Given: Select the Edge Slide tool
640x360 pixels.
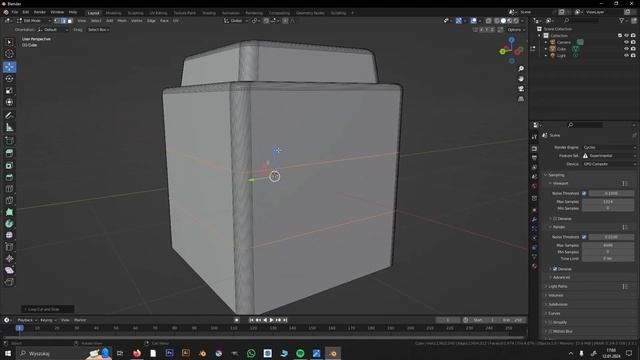Looking at the screenshot, I should (x=9, y=247).
